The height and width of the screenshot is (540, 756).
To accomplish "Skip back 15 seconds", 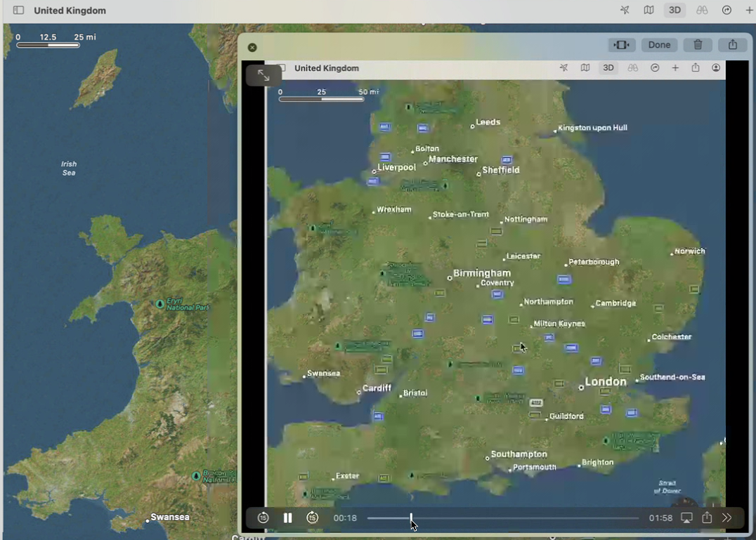I will point(263,518).
